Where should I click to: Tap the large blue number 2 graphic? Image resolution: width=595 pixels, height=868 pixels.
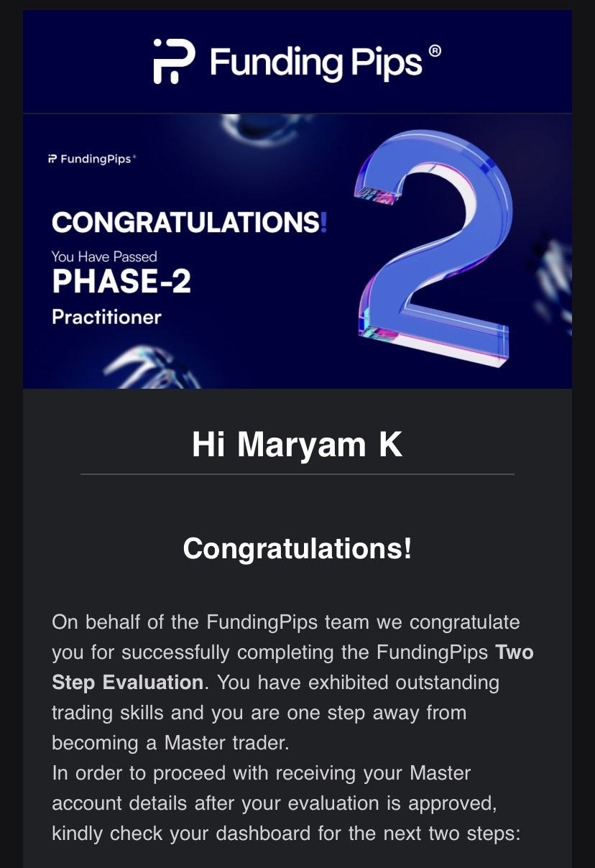coord(433,244)
